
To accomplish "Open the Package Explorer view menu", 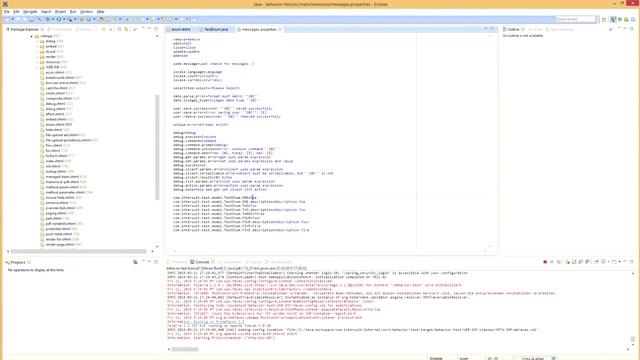I will click(143, 29).
